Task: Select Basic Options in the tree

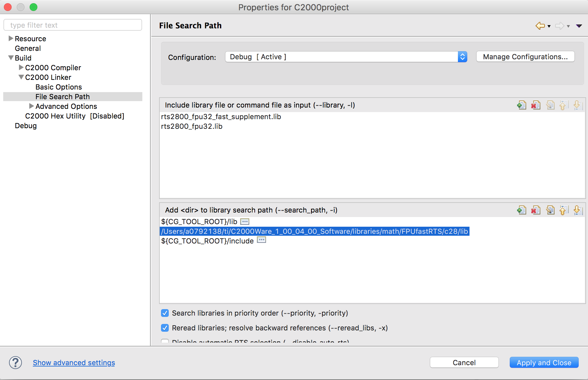Action: point(59,87)
